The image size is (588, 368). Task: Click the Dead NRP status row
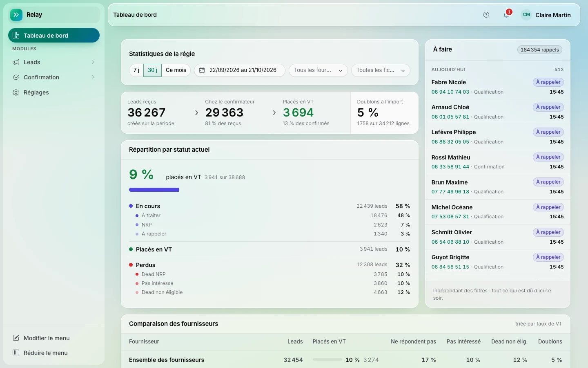coord(269,274)
